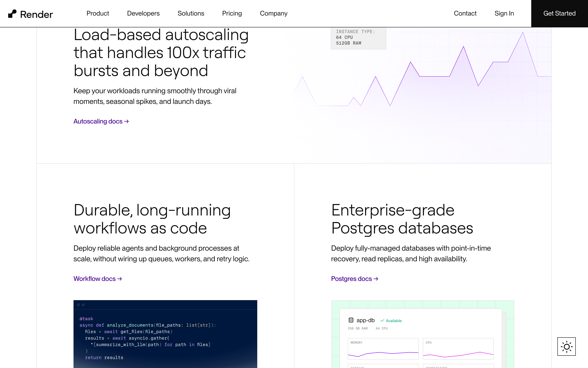The image size is (588, 368).
Task: Click the CPU chart in app-db card
Action: pyautogui.click(x=458, y=349)
